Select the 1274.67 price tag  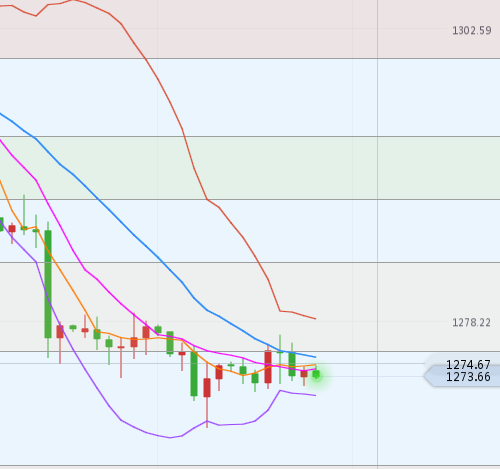463,364
